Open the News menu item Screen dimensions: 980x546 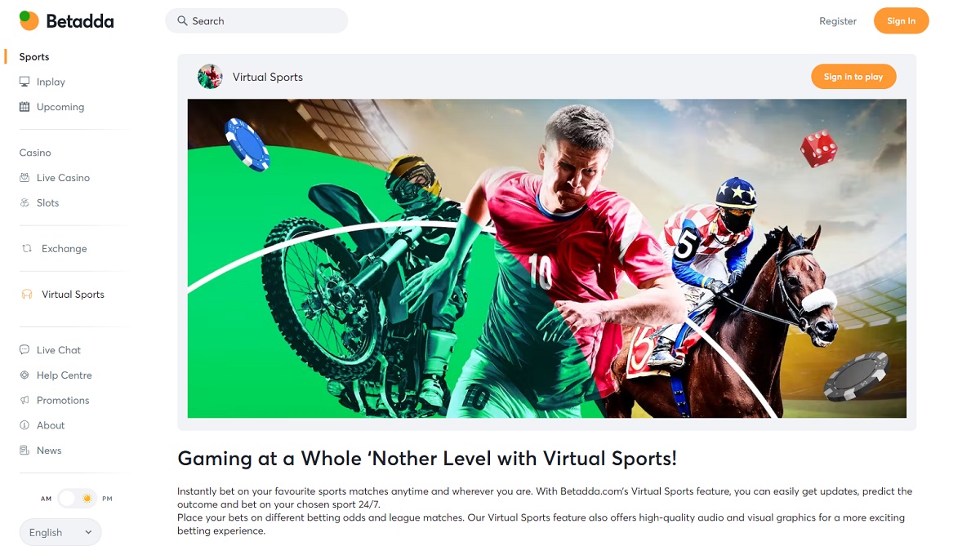[x=49, y=451]
